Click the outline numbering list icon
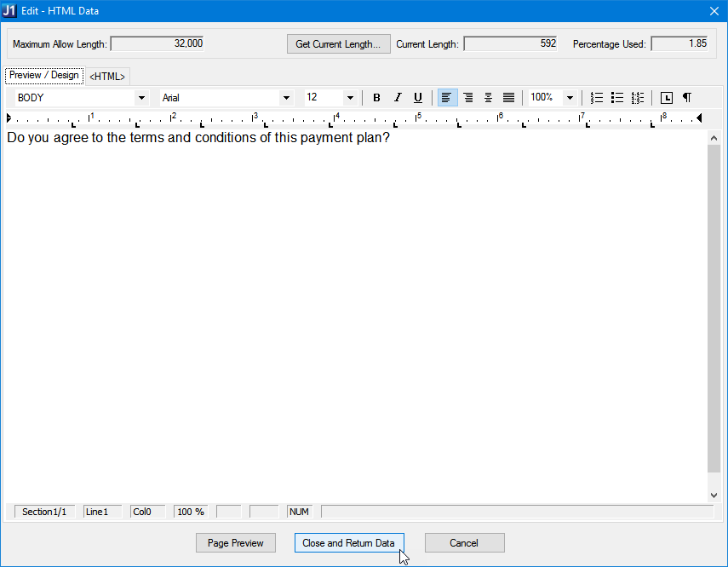This screenshot has width=728, height=567. point(638,98)
